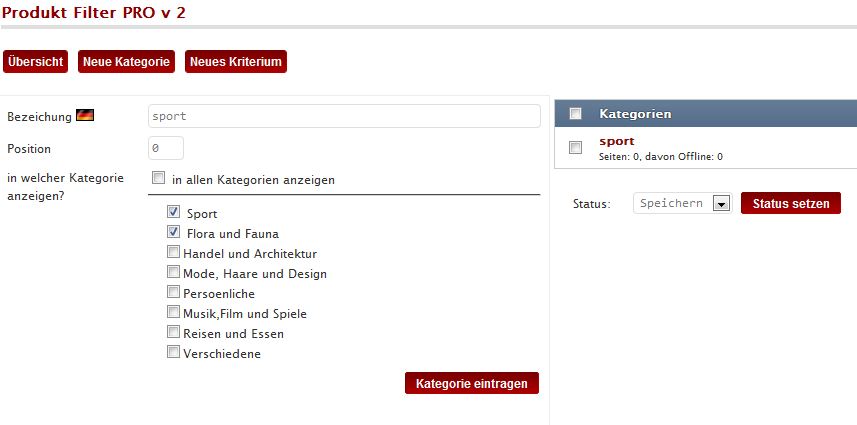The image size is (857, 425).
Task: Click the Neues Kriterium button
Action: [236, 62]
